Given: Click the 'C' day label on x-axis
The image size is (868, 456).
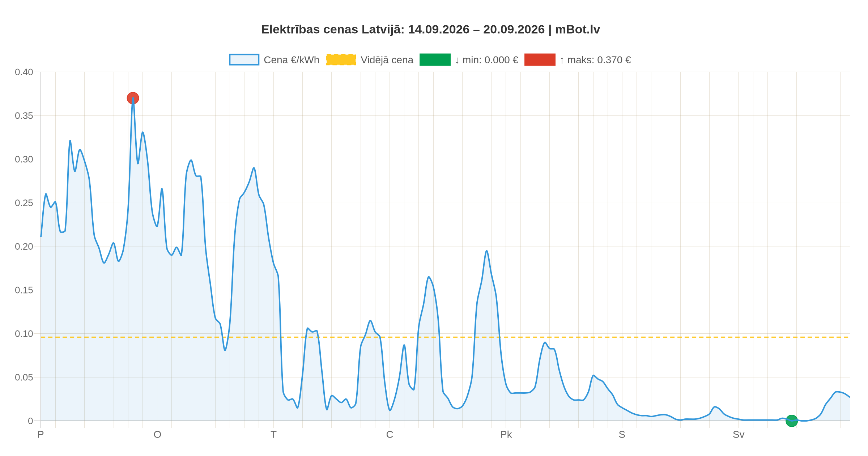Looking at the screenshot, I should pos(390,435).
